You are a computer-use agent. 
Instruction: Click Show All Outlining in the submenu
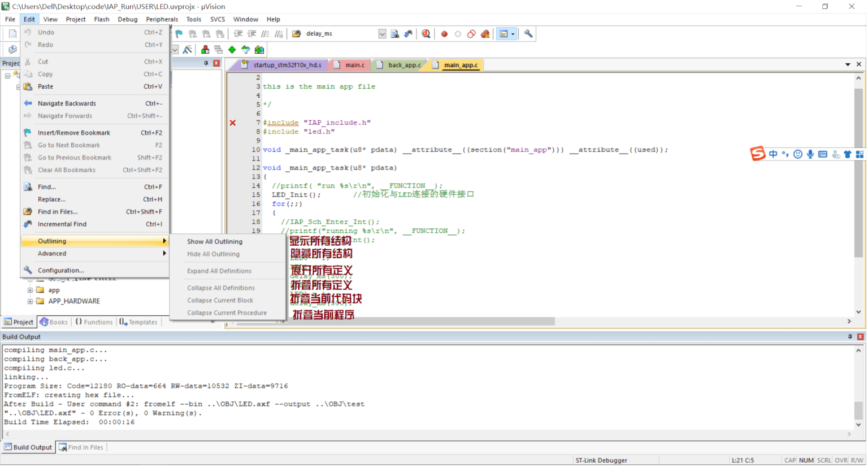click(227, 242)
